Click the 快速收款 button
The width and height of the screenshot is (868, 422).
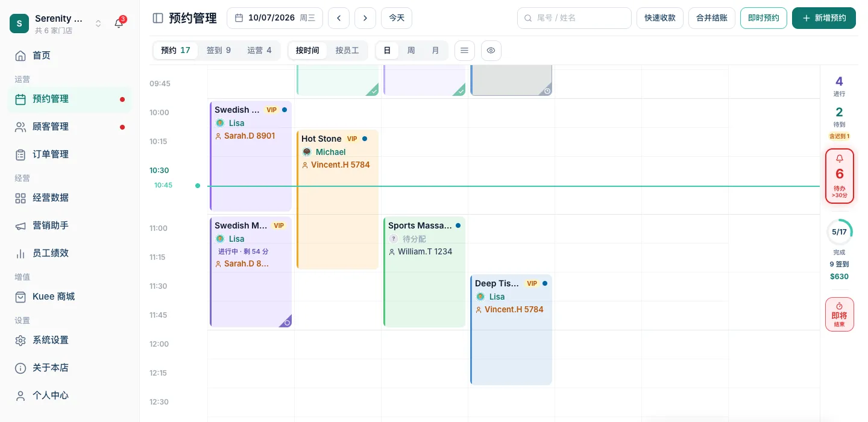(x=660, y=18)
